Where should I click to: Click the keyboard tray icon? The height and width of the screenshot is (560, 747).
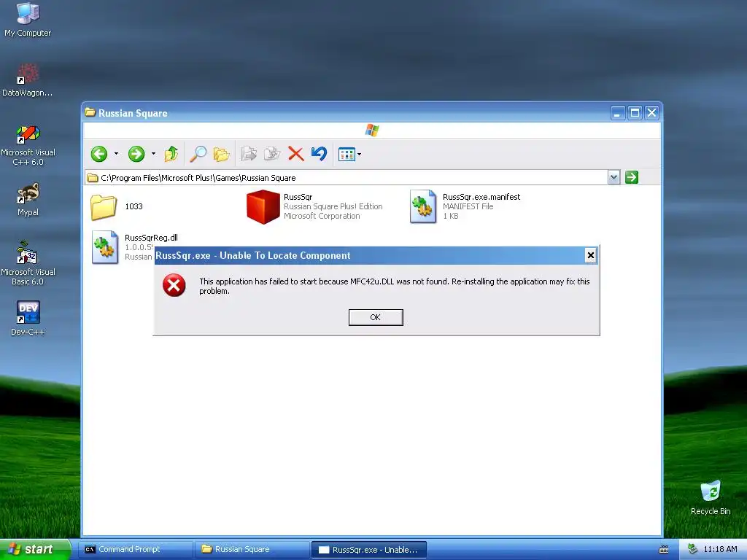point(664,550)
